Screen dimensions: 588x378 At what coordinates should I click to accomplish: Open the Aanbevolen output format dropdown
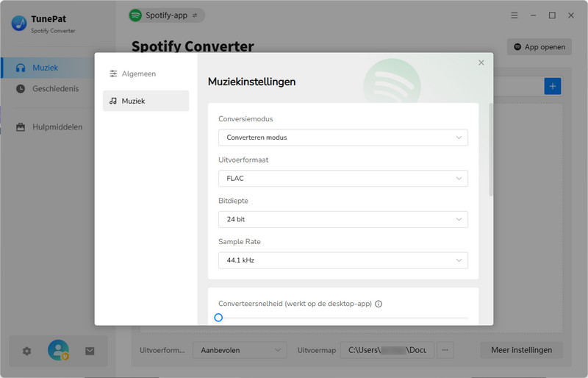240,351
